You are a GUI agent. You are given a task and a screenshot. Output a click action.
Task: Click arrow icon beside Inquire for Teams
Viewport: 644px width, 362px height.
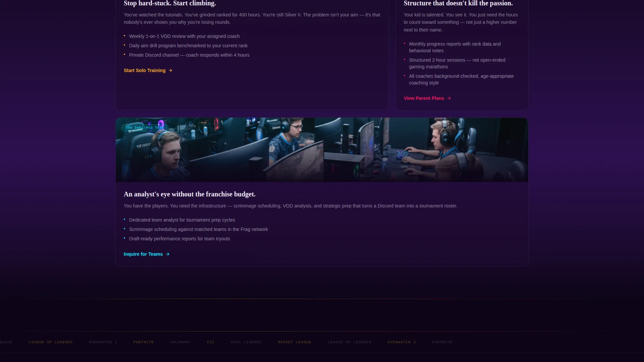(168, 254)
